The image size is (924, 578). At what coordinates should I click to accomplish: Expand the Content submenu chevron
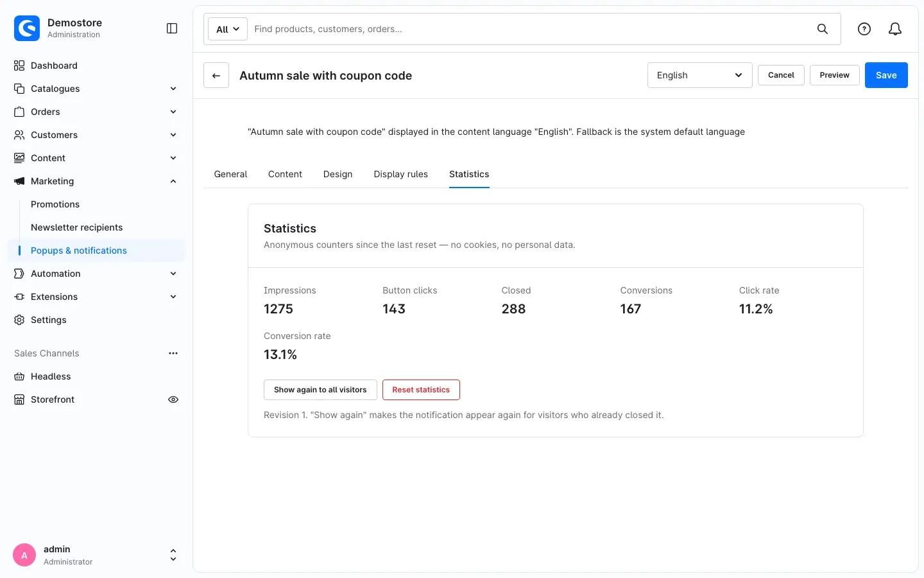click(173, 158)
